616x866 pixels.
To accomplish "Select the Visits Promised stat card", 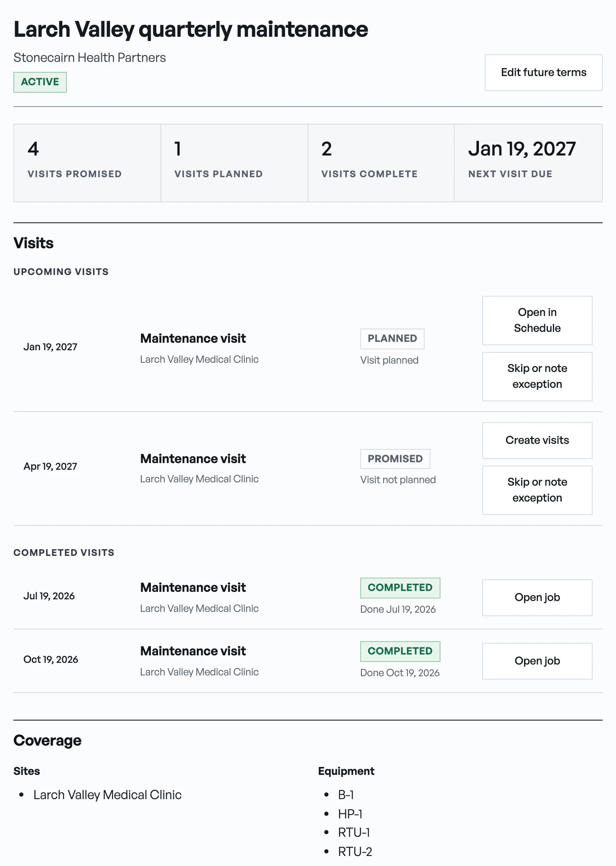I will [x=87, y=163].
